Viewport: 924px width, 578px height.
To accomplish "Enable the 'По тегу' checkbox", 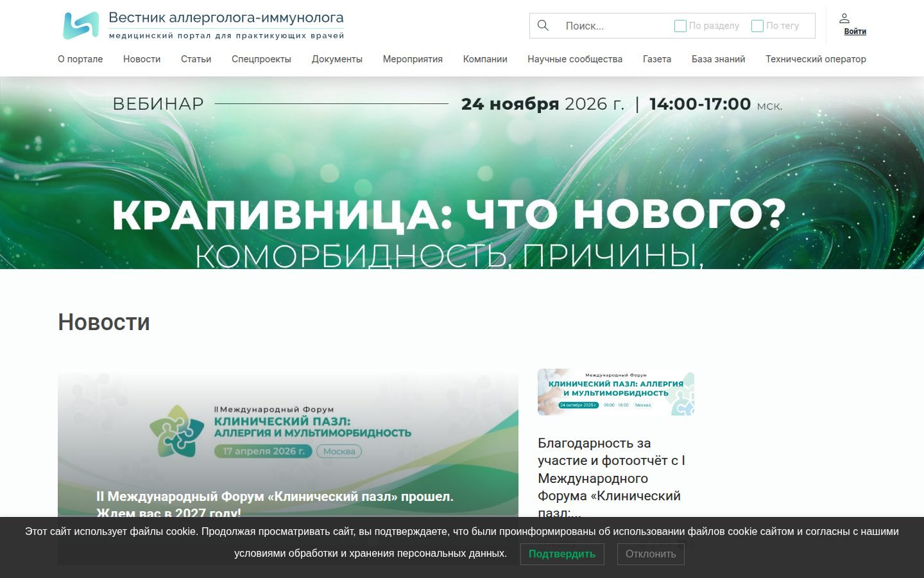I will [757, 26].
